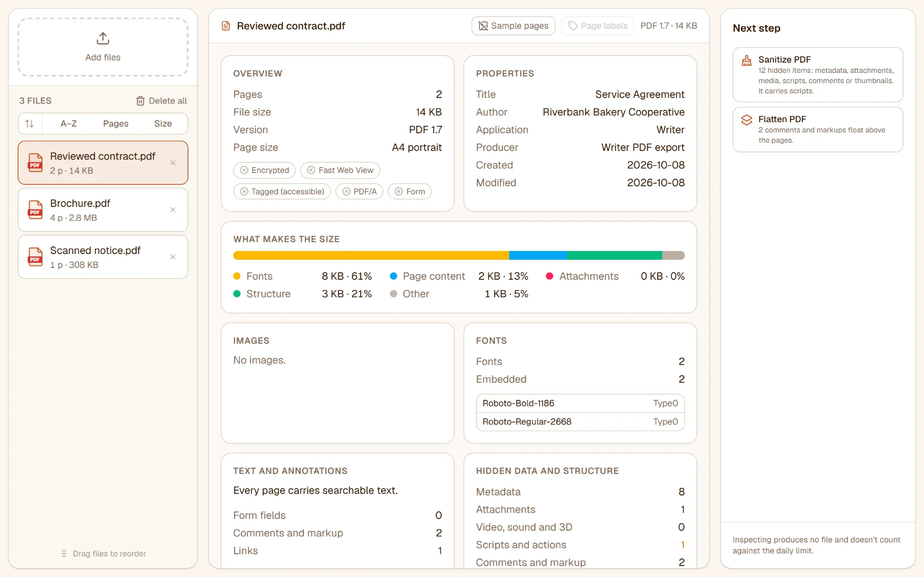This screenshot has height=577, width=924.
Task: Remove Scanned notice.pdf with its X icon
Action: [173, 257]
